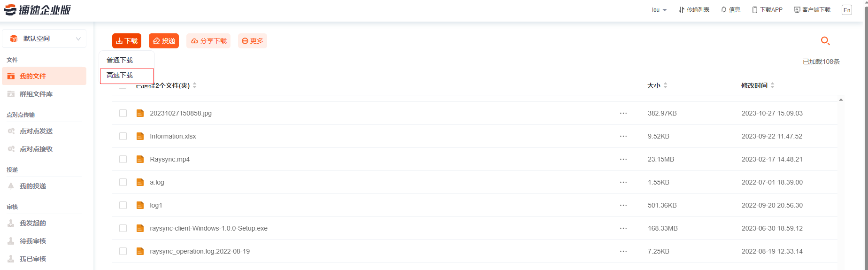Click the 分享下载 button
This screenshot has height=270, width=868.
point(208,41)
